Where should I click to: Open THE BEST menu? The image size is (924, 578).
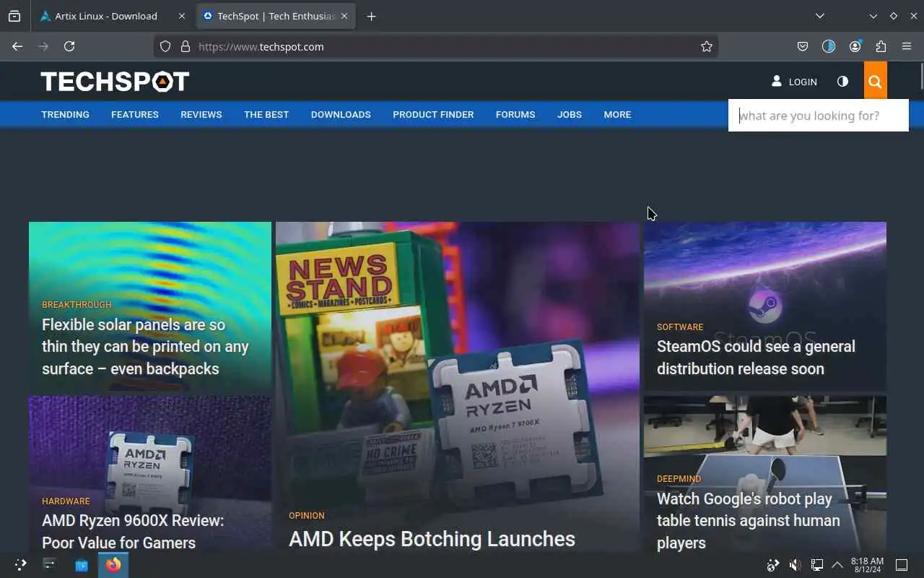click(266, 114)
